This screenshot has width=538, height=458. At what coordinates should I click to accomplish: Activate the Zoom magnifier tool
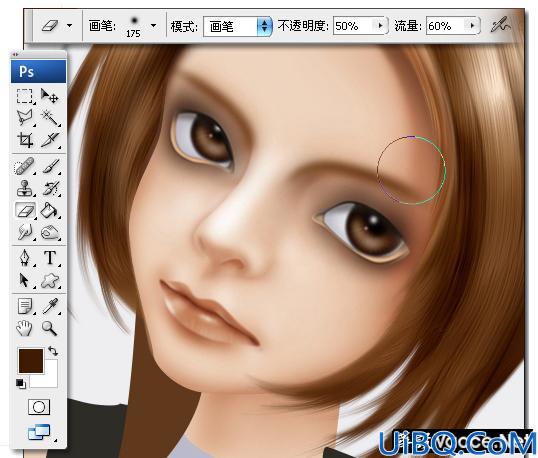click(49, 328)
